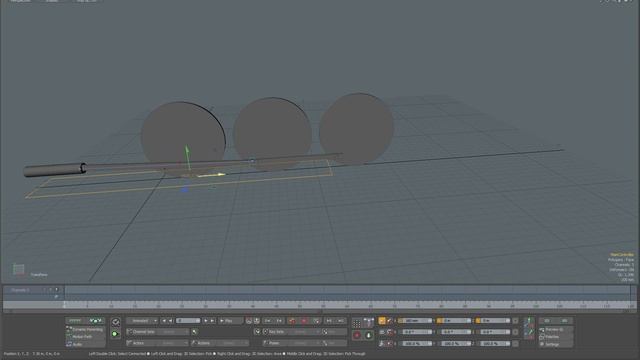This screenshot has height=360, width=640.
Task: Step to the next frame
Action: (x=206, y=321)
